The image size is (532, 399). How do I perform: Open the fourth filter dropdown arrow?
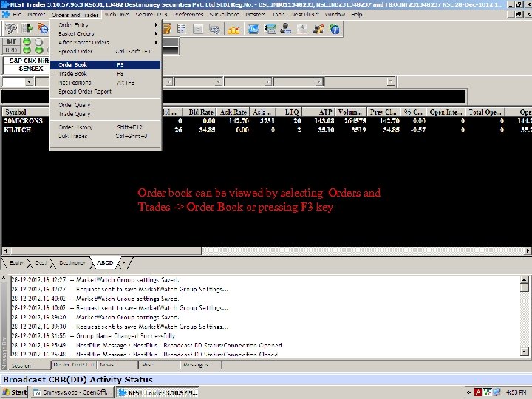(x=267, y=82)
